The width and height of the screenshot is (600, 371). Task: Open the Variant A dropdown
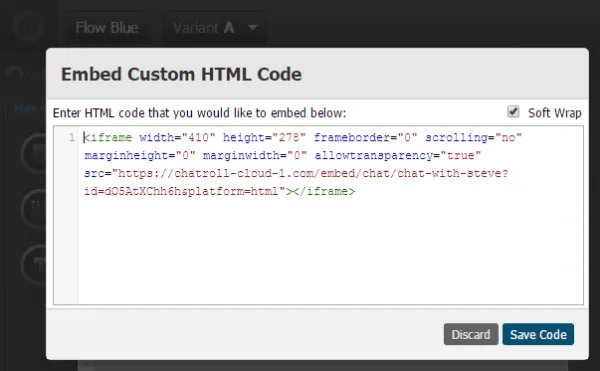click(x=215, y=28)
